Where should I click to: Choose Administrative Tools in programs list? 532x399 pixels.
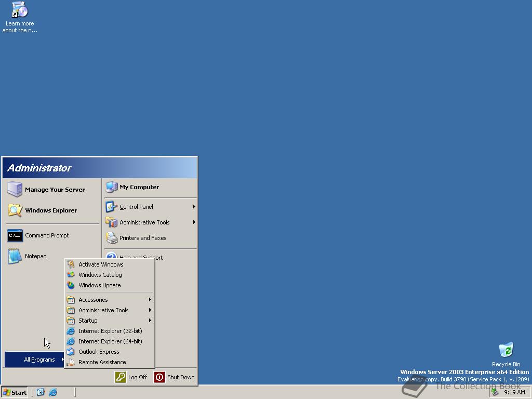tap(110, 310)
